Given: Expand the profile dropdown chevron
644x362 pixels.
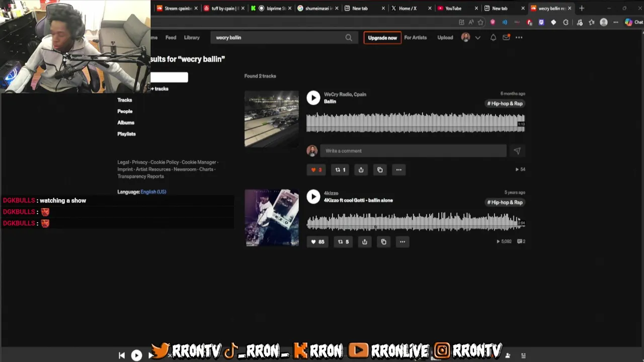Looking at the screenshot, I should pyautogui.click(x=477, y=38).
